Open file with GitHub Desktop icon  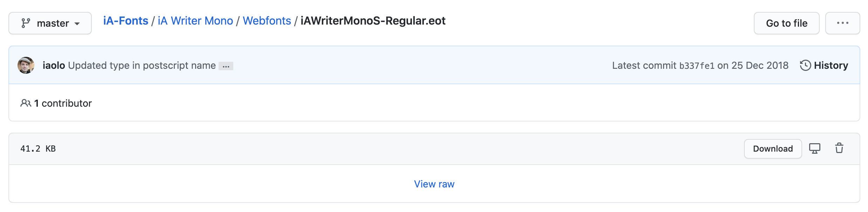[815, 148]
